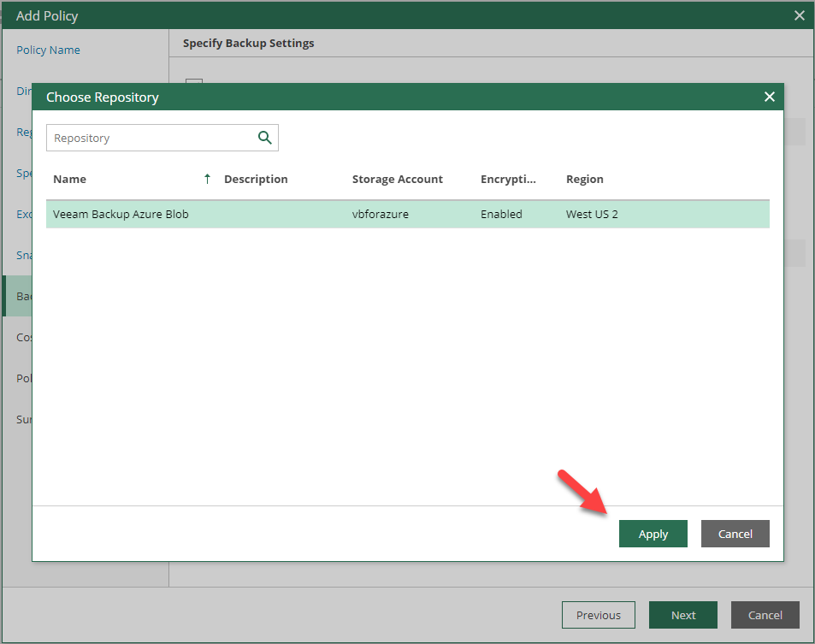Go back using the Previous button

tap(598, 614)
